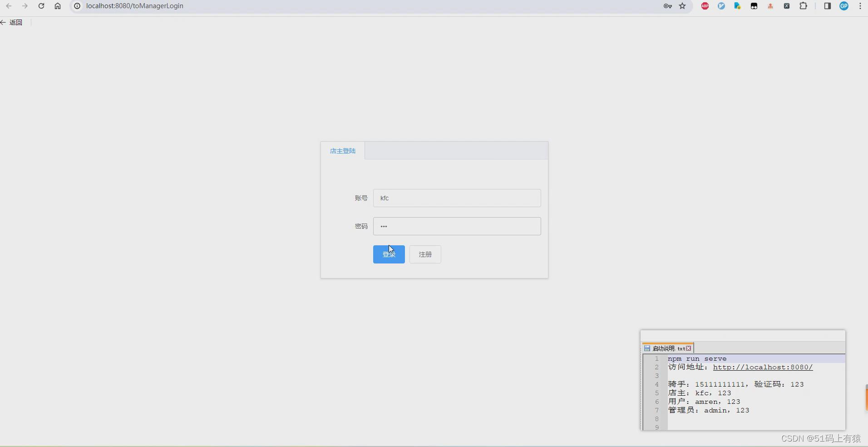
Task: Open the dark X extension icon
Action: point(787,6)
